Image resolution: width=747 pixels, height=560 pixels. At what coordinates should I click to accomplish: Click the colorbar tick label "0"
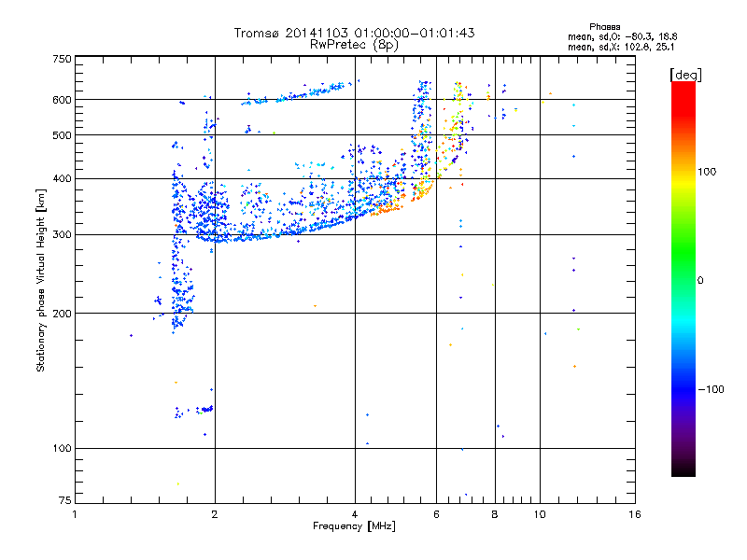coord(700,281)
